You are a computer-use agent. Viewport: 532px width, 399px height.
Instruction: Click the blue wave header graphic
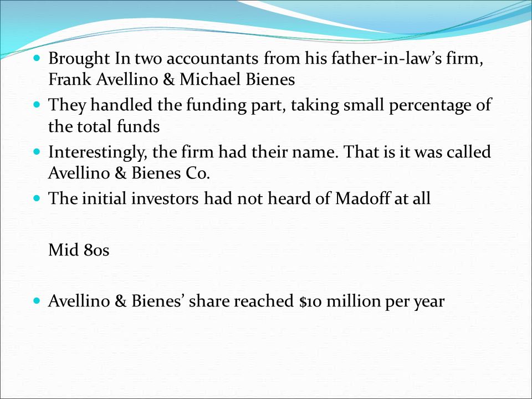[x=266, y=21]
